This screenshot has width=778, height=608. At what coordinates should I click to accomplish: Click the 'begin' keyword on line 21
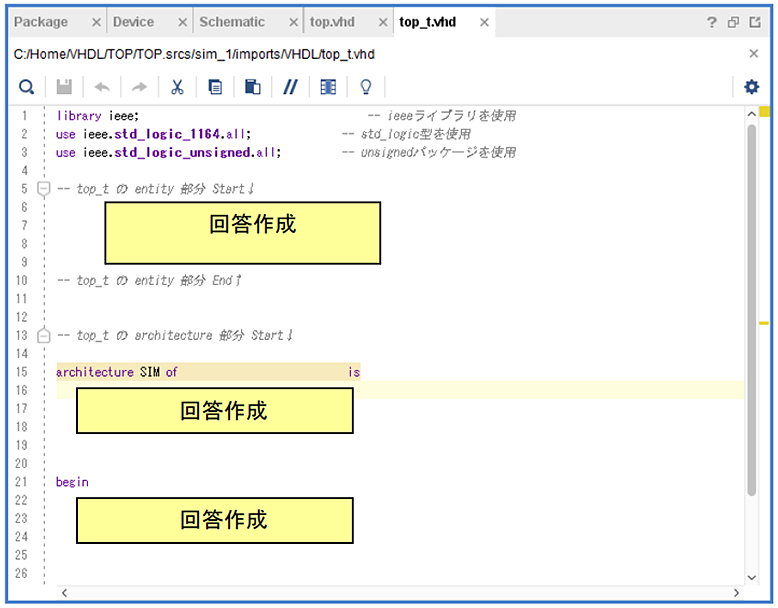click(x=72, y=482)
